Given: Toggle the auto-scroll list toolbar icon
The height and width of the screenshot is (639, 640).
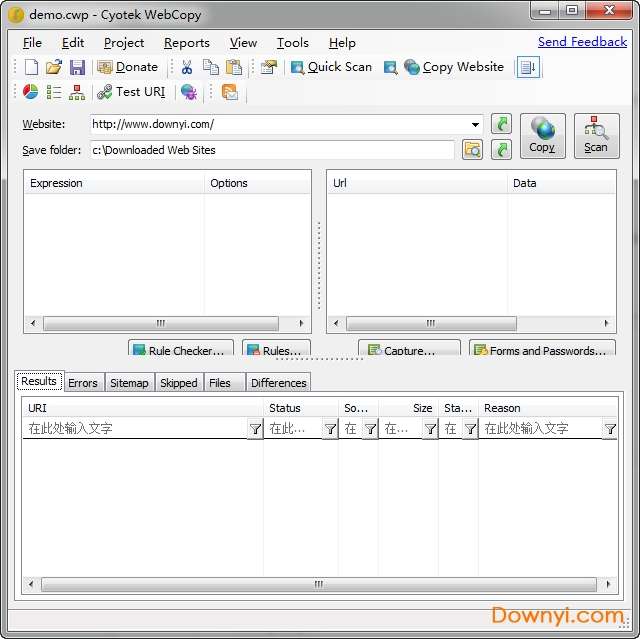Looking at the screenshot, I should click(528, 67).
